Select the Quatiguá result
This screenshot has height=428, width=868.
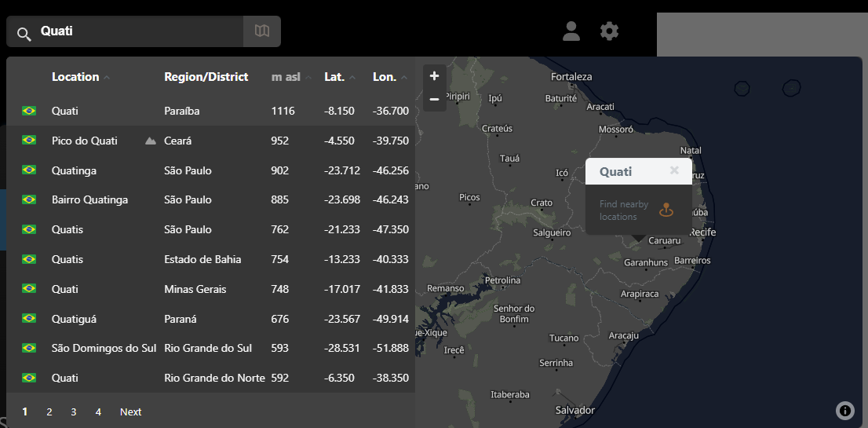211,319
